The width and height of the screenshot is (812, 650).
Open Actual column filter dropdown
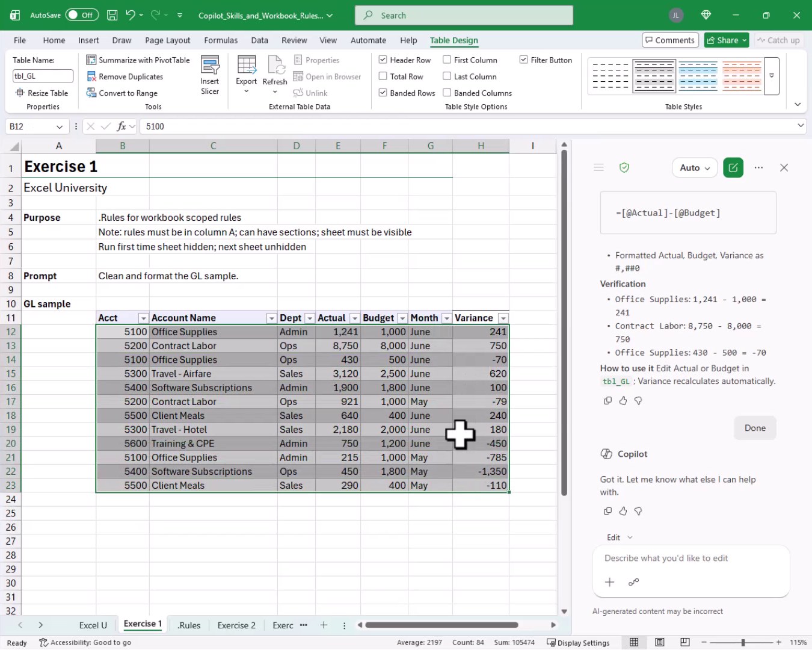point(354,318)
